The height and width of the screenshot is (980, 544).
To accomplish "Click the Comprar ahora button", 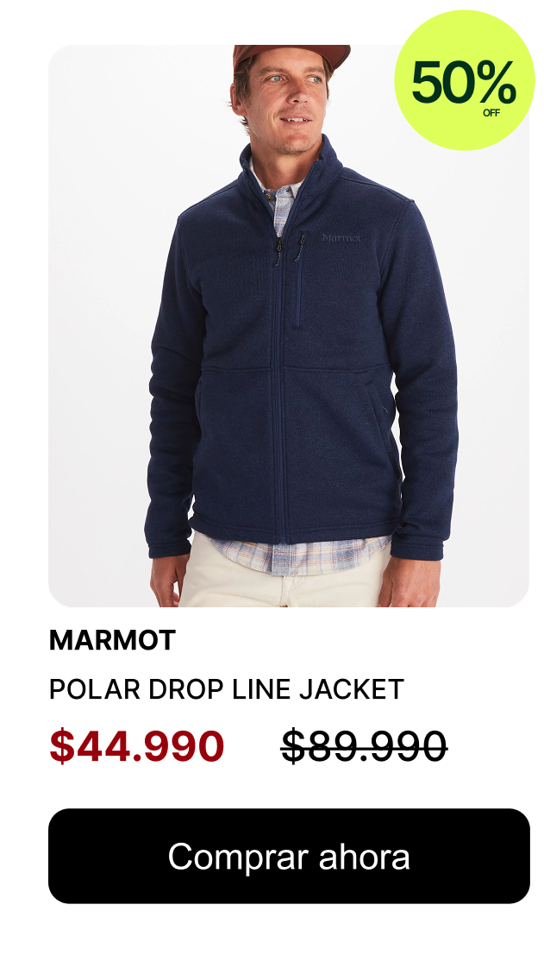I will (x=289, y=856).
